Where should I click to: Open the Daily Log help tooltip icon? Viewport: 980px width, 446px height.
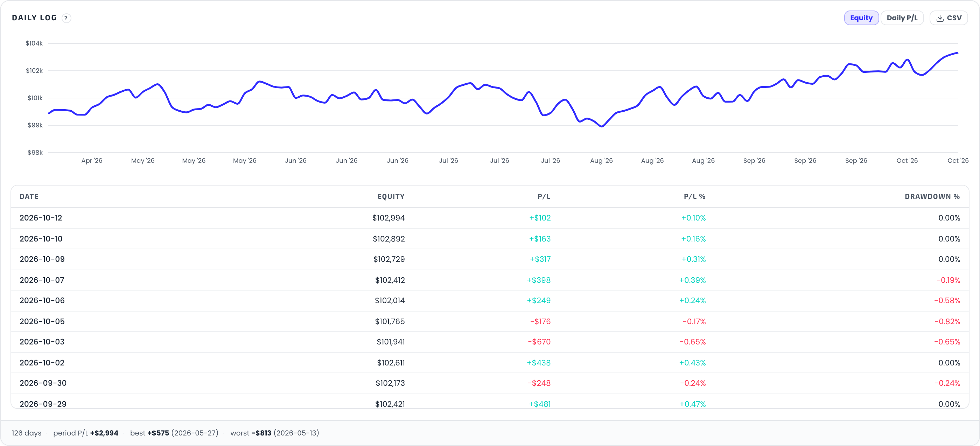66,18
